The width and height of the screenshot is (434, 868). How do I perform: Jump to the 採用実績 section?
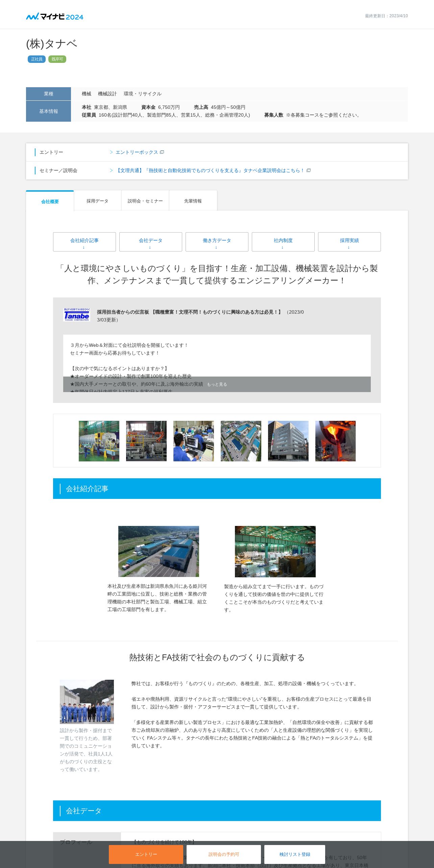click(349, 242)
